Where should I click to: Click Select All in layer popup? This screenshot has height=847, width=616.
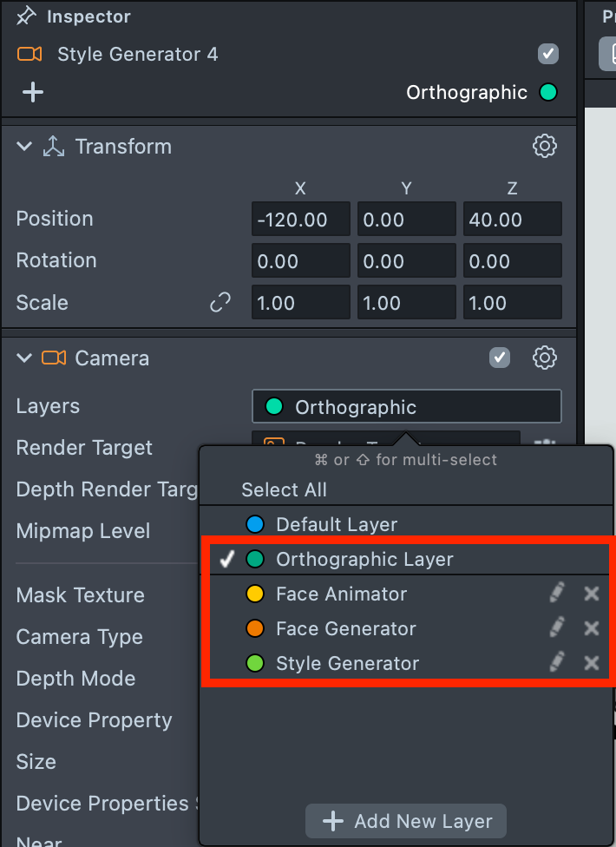click(x=284, y=489)
